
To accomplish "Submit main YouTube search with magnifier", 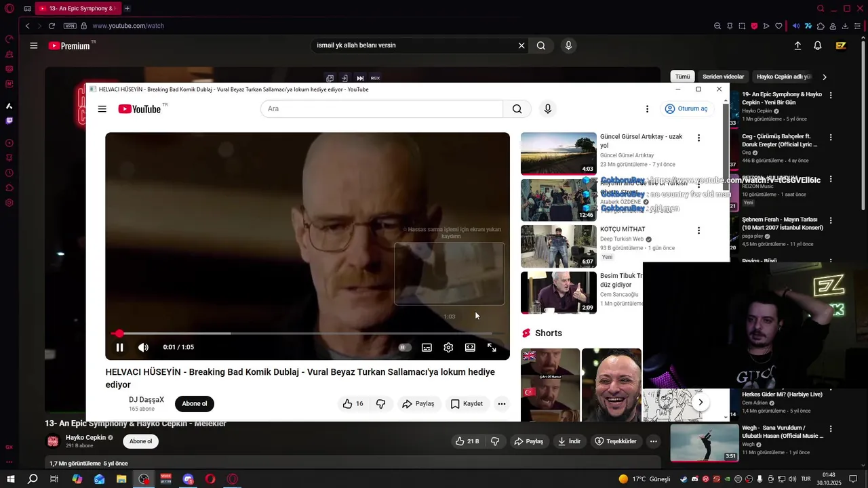I will 541,45.
